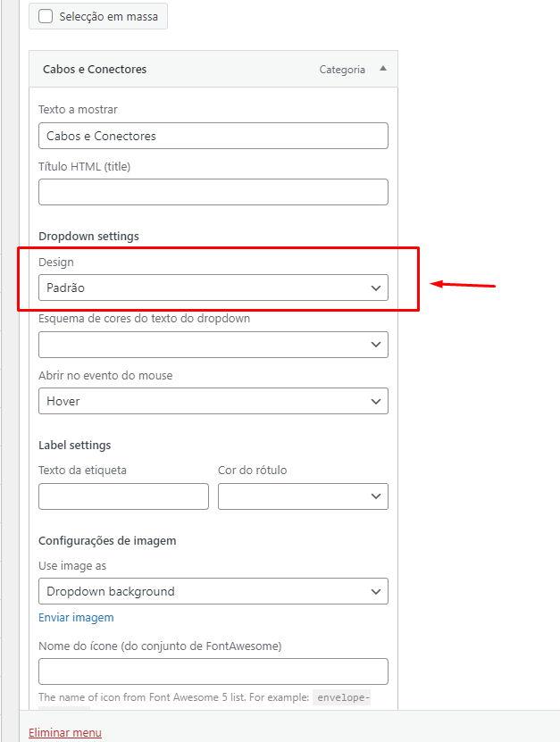The image size is (560, 742).
Task: Click the Selecção em massa label
Action: (108, 17)
